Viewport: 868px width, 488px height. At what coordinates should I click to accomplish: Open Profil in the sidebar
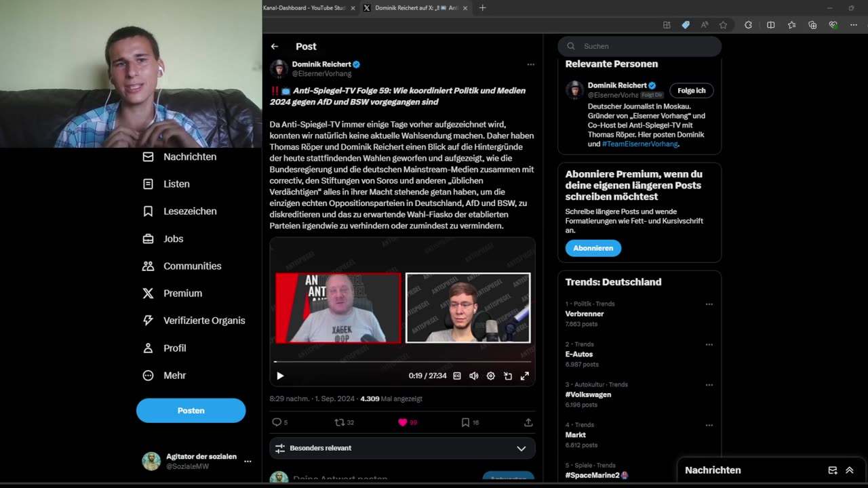click(x=164, y=348)
